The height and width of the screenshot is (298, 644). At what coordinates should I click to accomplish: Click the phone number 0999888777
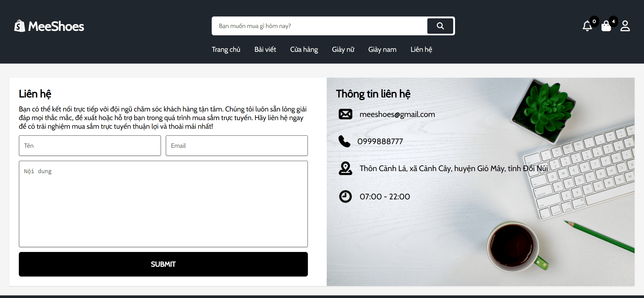[x=380, y=142]
